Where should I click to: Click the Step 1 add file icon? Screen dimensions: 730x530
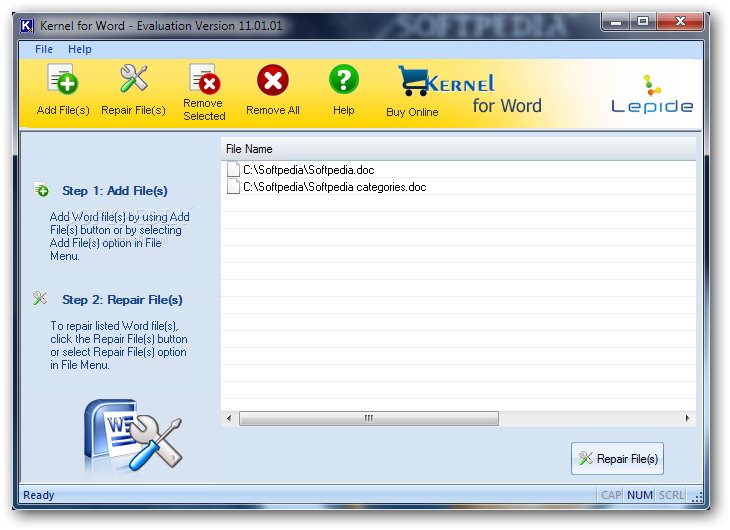tap(41, 190)
